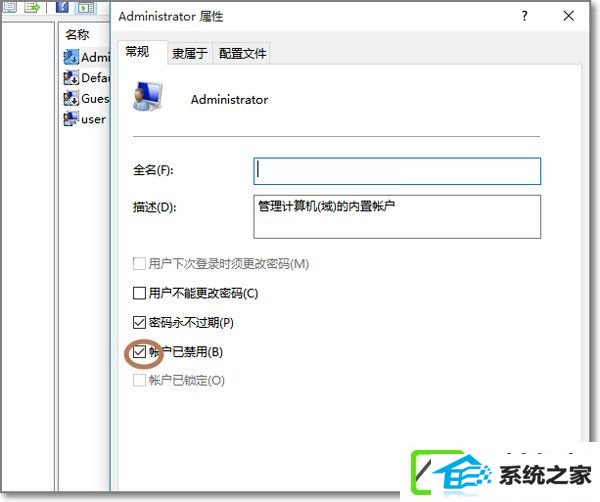Screen dimensions: 600x502
Task: Open the 配置文件 tab
Action: coord(242,53)
